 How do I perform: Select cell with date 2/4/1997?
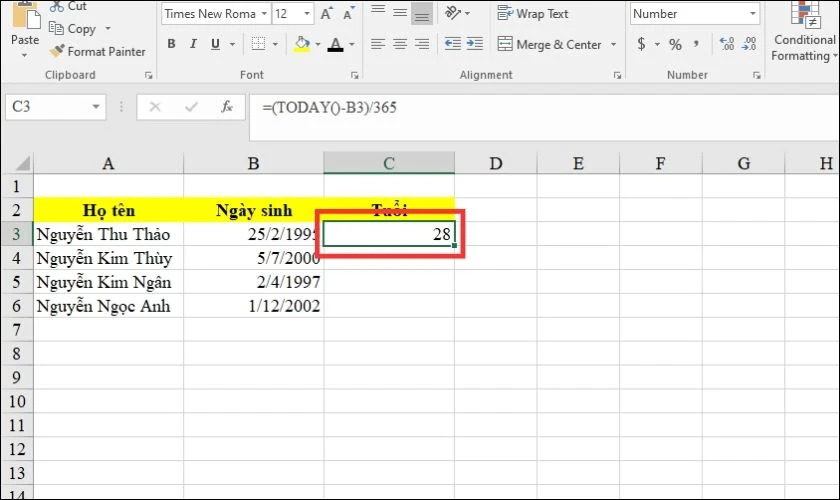click(x=254, y=282)
